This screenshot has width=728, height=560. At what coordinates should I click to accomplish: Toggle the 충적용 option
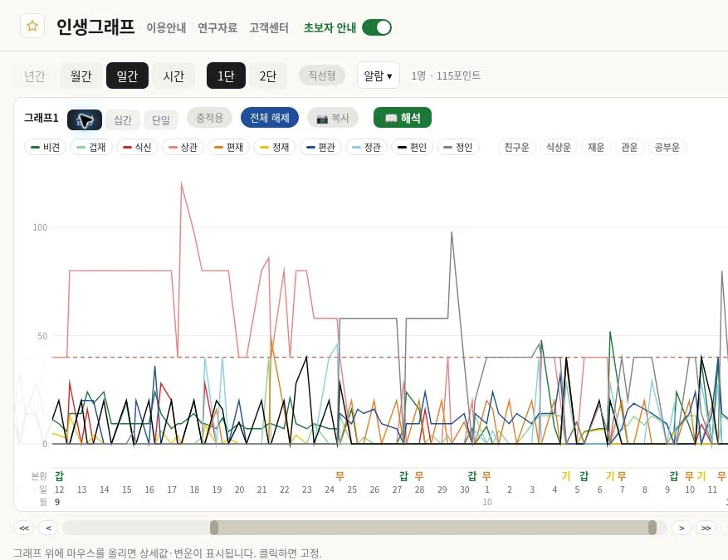click(x=209, y=118)
